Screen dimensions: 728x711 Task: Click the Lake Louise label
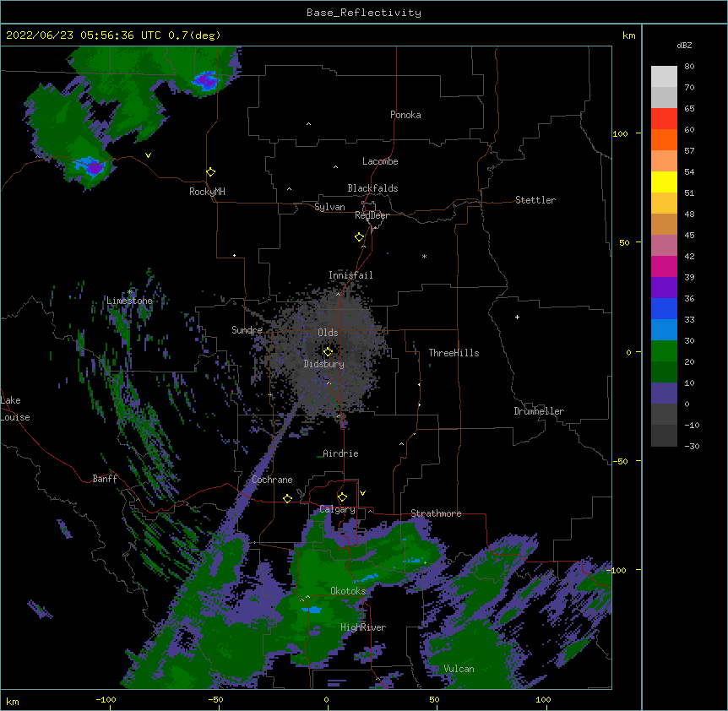[15, 409]
